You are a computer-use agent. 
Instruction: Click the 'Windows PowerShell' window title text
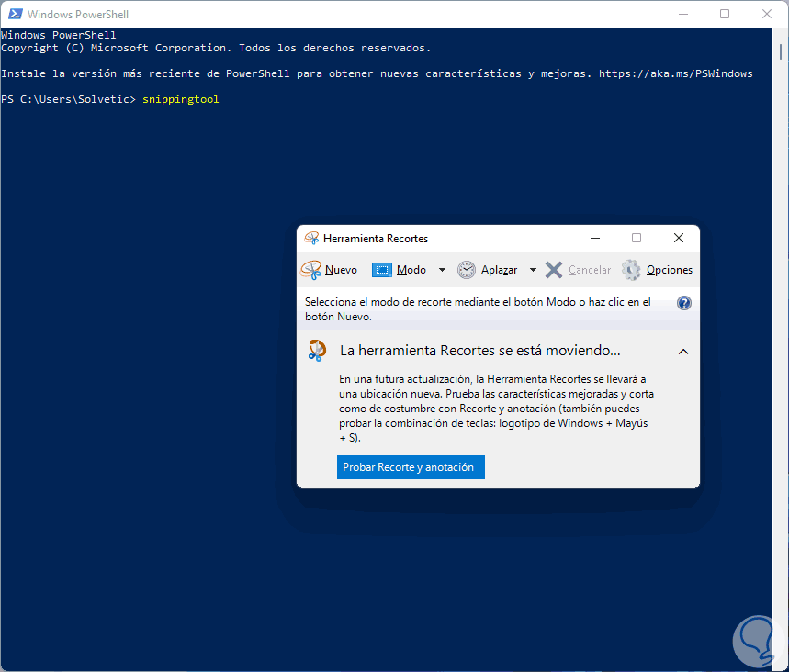pos(78,15)
